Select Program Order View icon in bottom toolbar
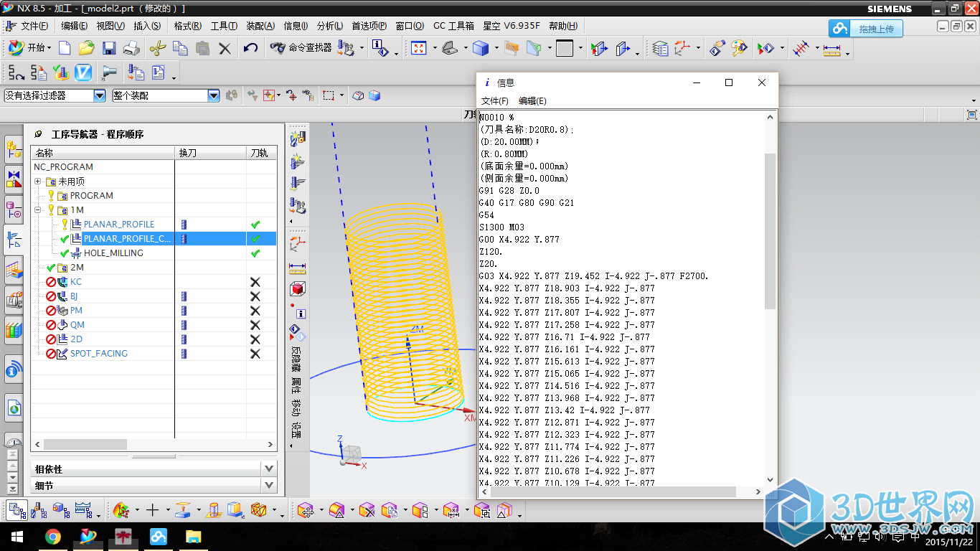980x551 pixels. tap(17, 510)
